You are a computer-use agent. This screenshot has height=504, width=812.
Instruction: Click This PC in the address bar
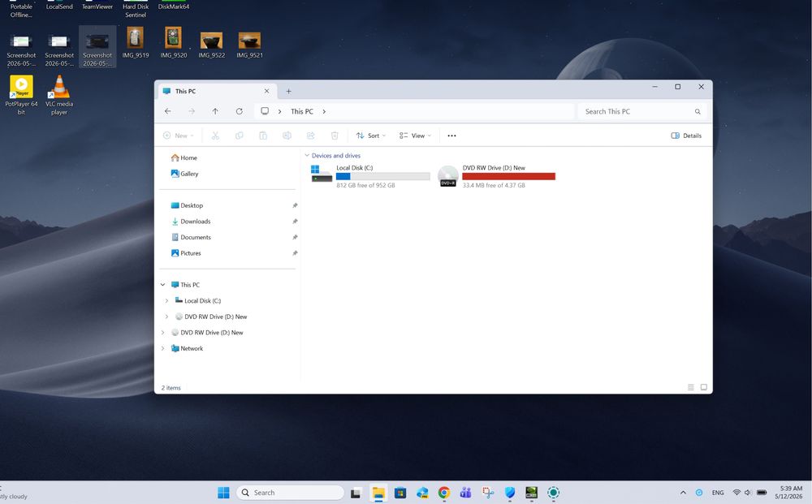302,111
